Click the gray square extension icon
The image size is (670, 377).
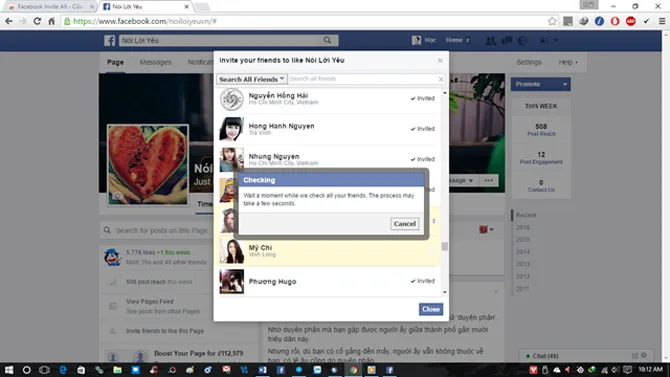tap(568, 21)
